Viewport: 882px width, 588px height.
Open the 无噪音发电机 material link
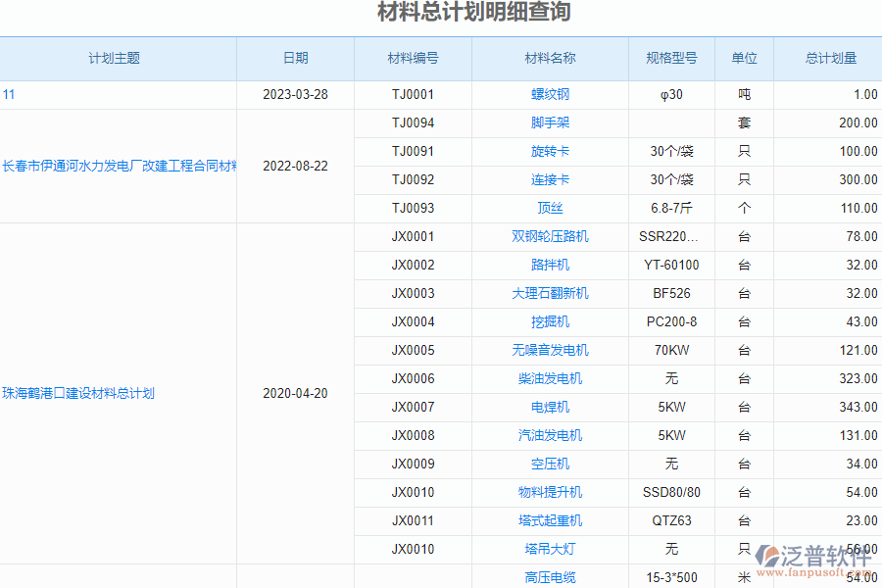[x=551, y=350]
